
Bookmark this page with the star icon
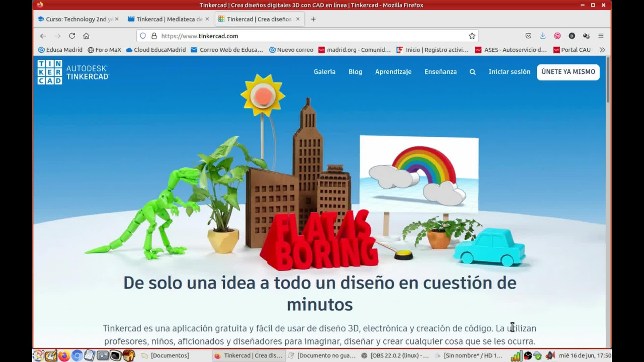point(472,36)
